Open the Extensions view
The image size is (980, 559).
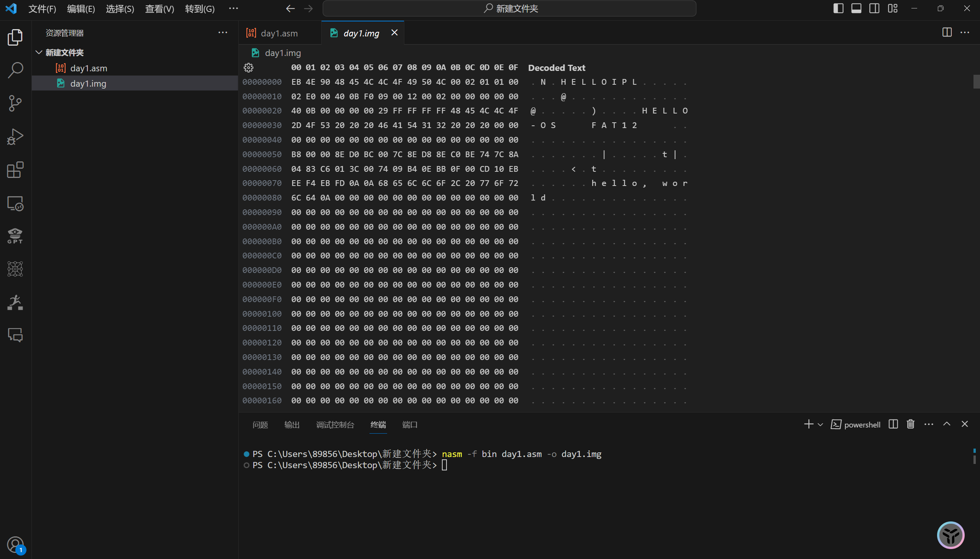click(x=15, y=170)
